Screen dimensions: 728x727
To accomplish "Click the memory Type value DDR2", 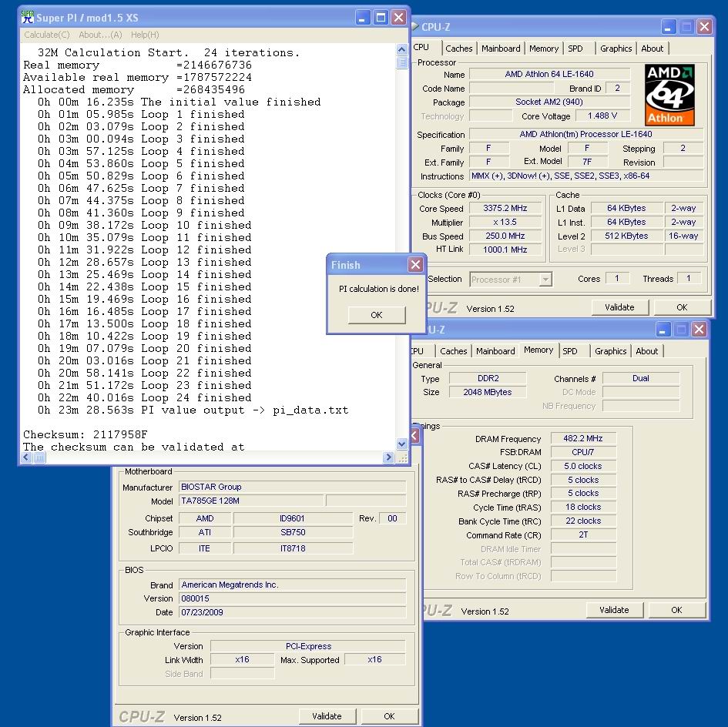I will click(488, 378).
